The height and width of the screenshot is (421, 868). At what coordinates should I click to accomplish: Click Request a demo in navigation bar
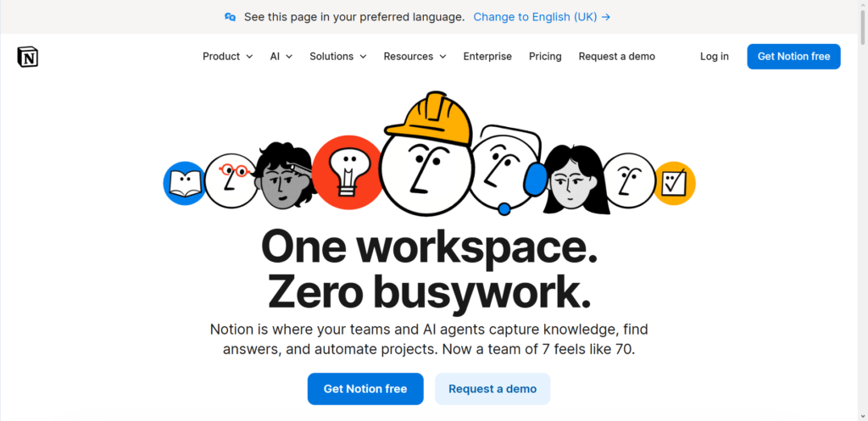[x=616, y=57]
